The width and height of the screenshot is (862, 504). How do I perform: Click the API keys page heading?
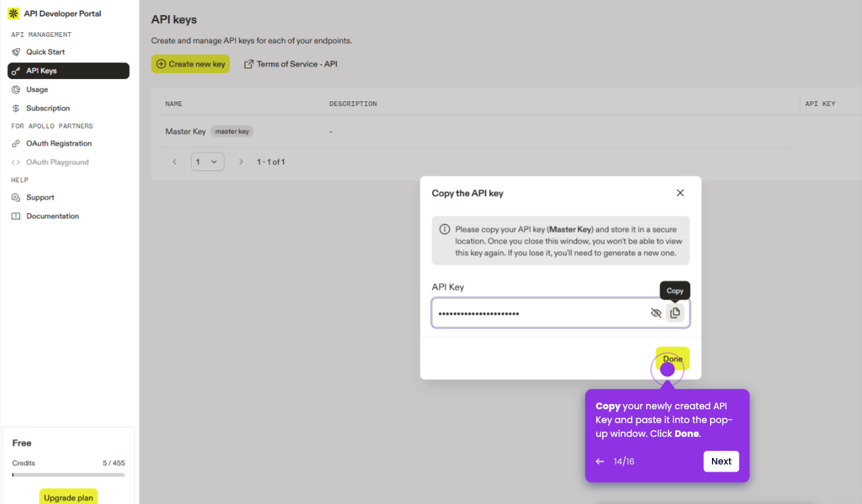(174, 20)
